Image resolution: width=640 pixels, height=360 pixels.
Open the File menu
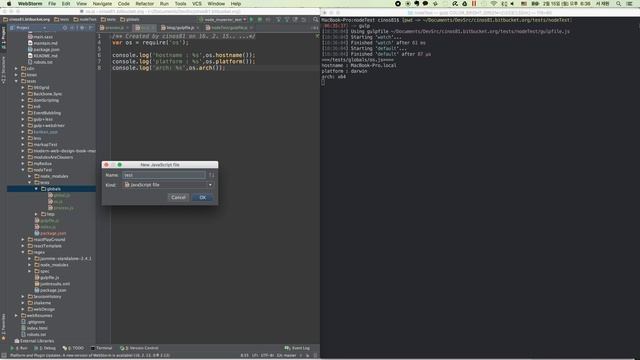pos(52,4)
